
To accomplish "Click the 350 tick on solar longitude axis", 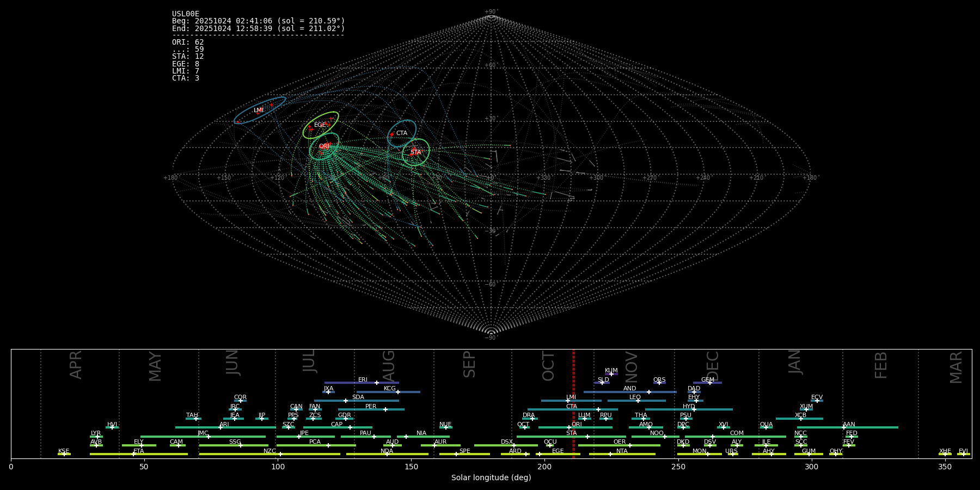I will tap(945, 467).
